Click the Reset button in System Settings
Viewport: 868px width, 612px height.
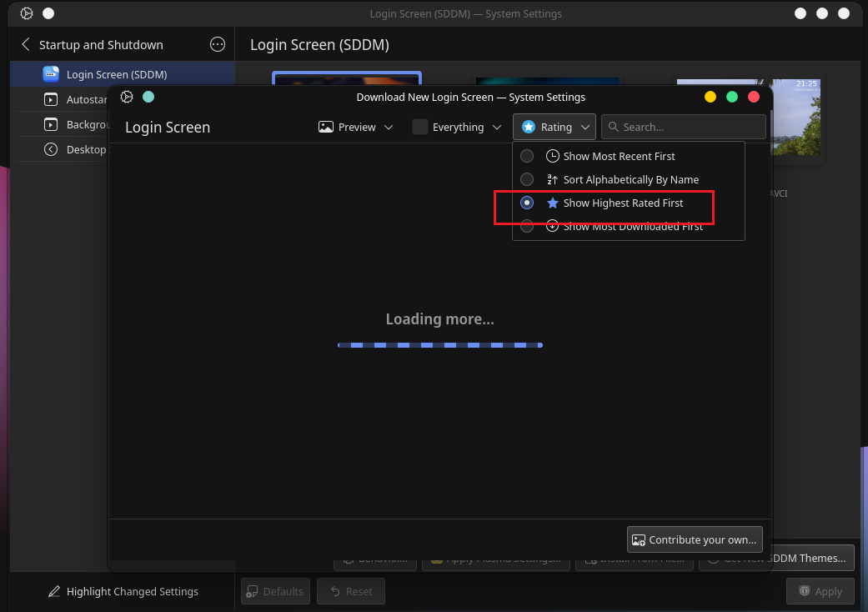[x=351, y=591]
